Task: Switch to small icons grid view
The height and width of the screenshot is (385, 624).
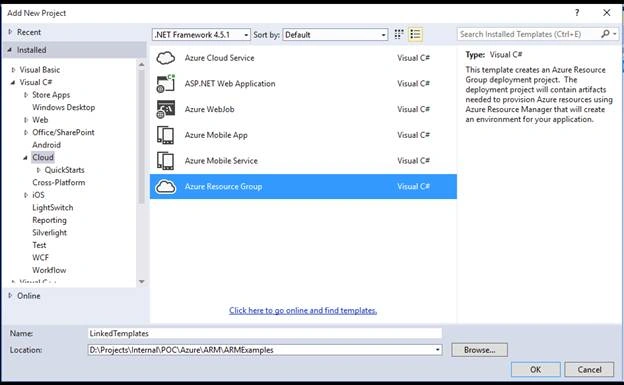Action: point(399,34)
